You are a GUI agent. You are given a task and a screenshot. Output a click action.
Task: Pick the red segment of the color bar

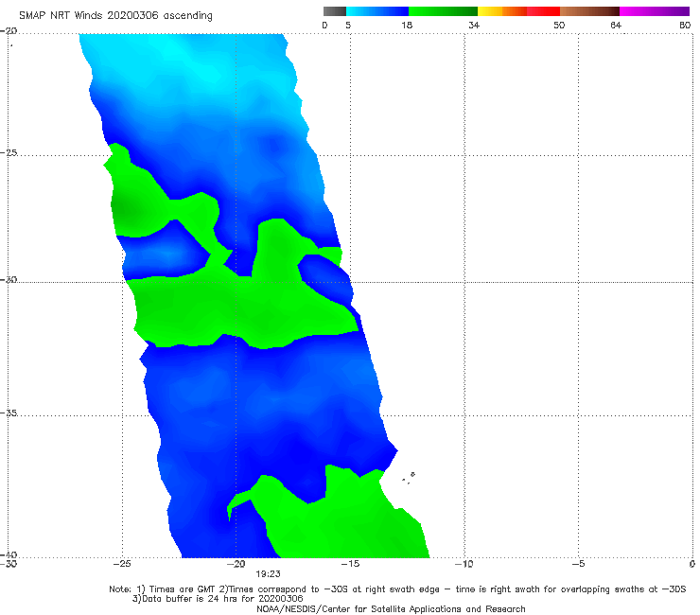coord(543,11)
